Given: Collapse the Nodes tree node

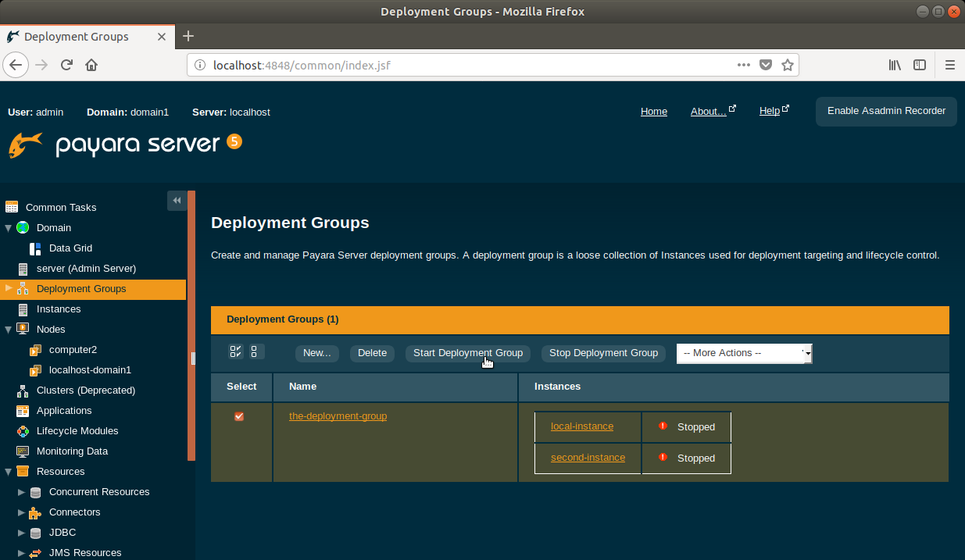Looking at the screenshot, I should click(9, 330).
